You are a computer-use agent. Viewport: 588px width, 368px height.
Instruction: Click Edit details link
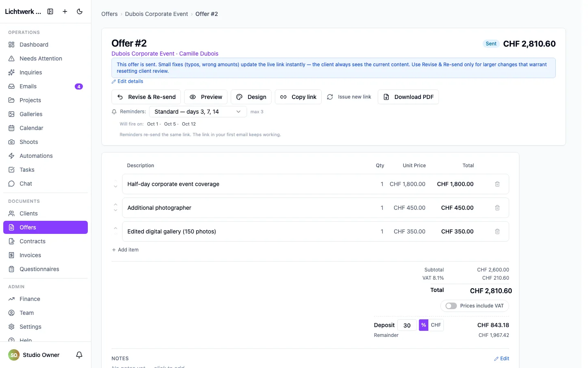pos(127,81)
